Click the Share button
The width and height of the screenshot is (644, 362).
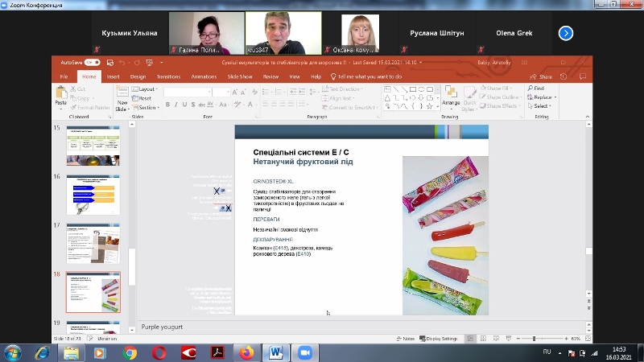coord(541,76)
